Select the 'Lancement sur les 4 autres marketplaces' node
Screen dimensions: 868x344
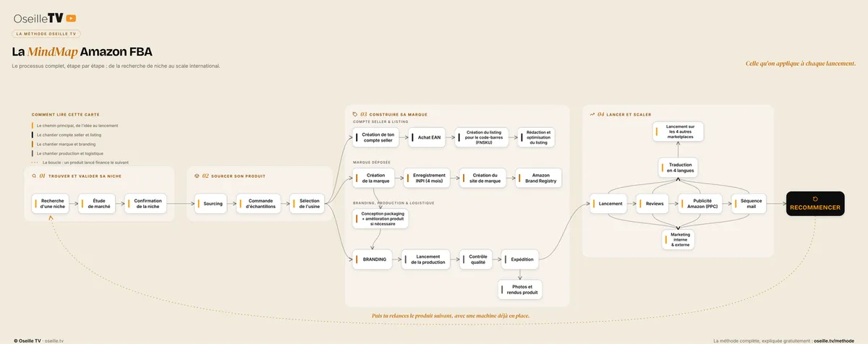point(678,132)
